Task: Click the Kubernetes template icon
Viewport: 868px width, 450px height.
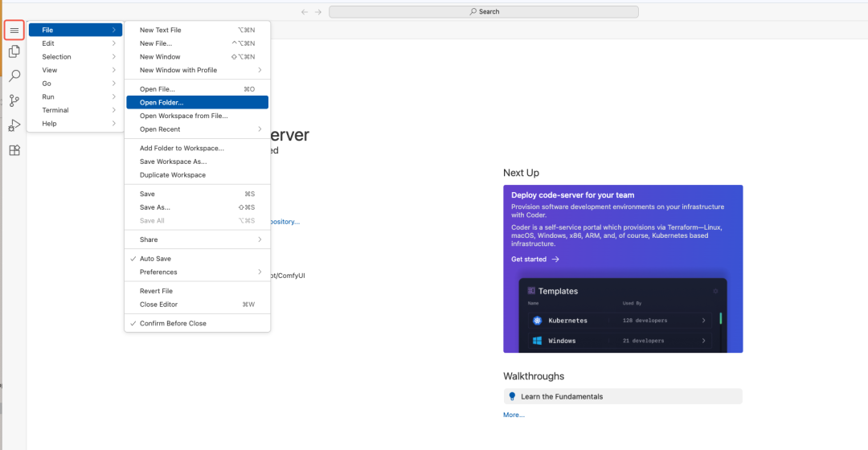Action: (x=537, y=321)
